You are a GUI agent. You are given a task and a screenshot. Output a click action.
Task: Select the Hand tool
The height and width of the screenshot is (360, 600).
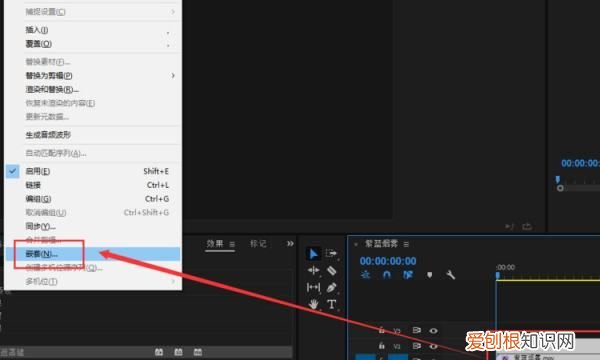313,304
